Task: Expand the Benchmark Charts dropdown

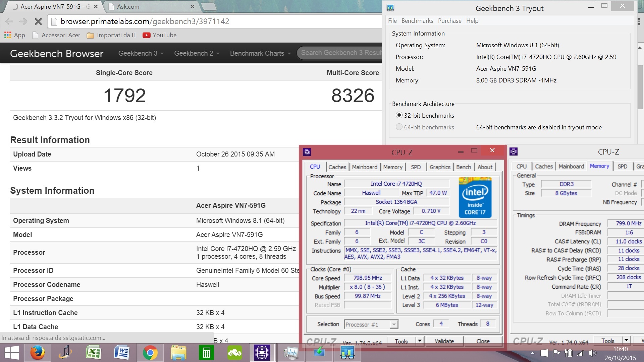Action: click(x=260, y=53)
